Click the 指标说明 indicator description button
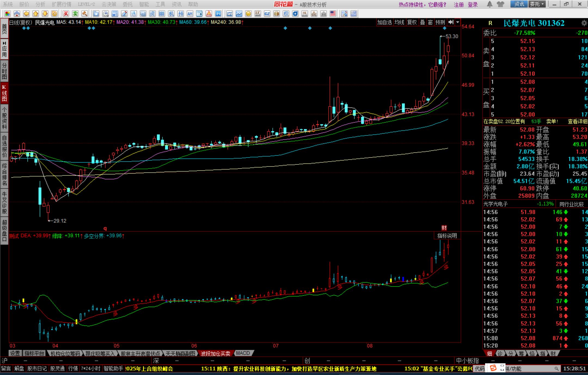The width and height of the screenshot is (588, 375). point(447,236)
